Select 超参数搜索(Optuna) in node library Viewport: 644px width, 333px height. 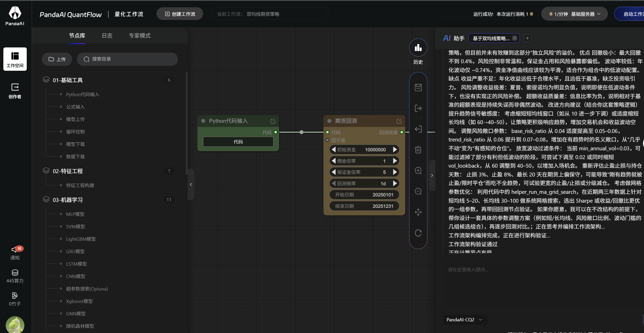87,289
